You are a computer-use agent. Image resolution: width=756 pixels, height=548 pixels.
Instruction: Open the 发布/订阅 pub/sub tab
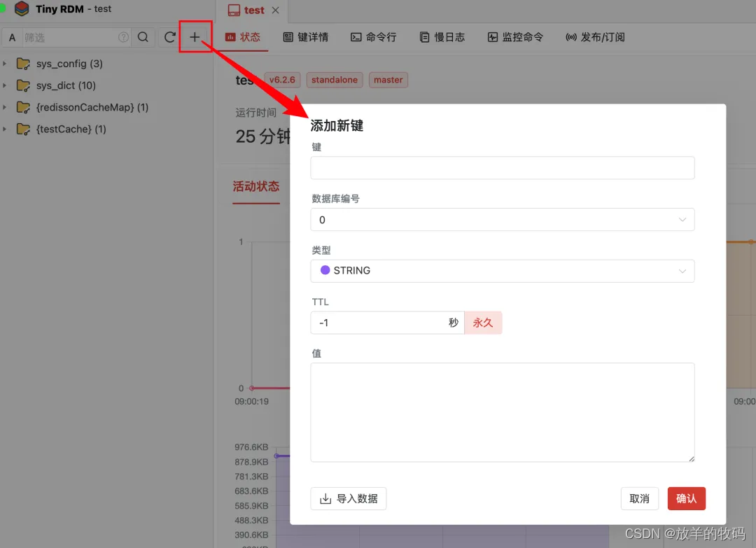[596, 37]
